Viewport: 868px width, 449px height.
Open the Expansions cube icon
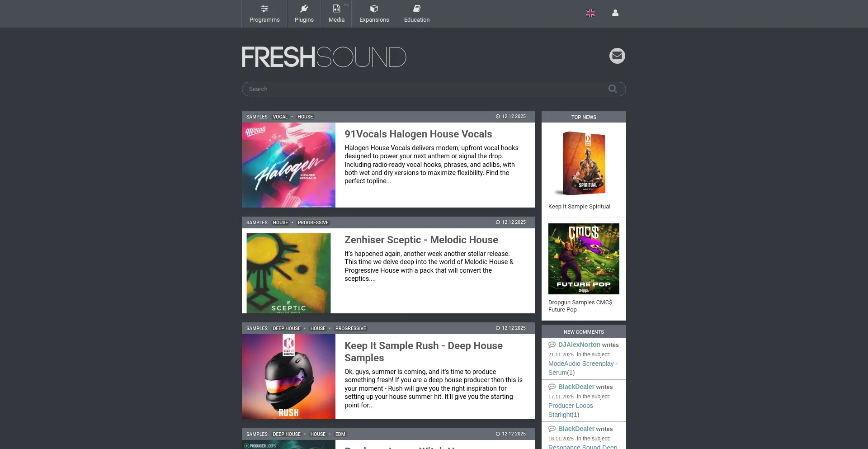pyautogui.click(x=374, y=9)
